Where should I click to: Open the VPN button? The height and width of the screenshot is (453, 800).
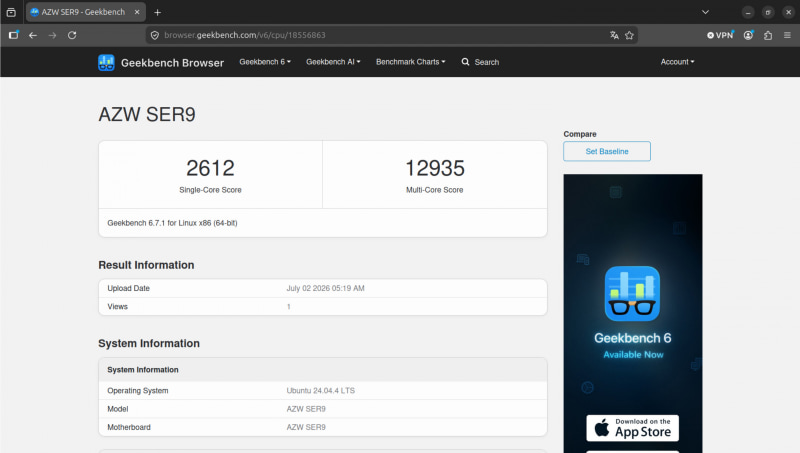coord(720,35)
